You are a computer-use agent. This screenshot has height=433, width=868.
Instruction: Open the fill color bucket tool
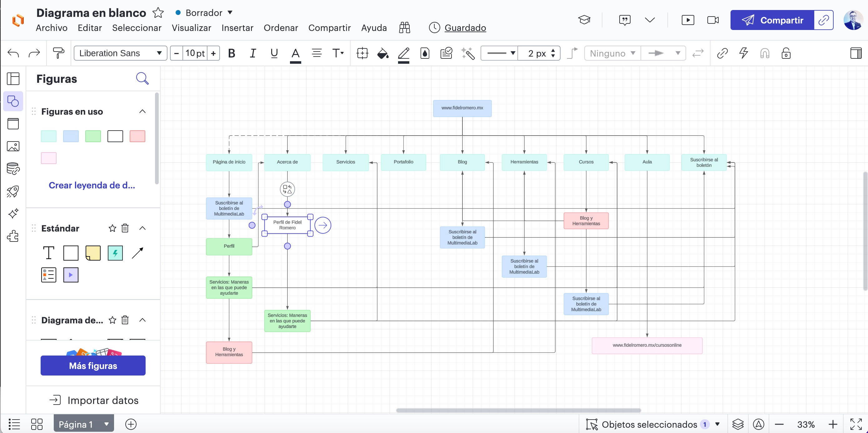click(382, 53)
